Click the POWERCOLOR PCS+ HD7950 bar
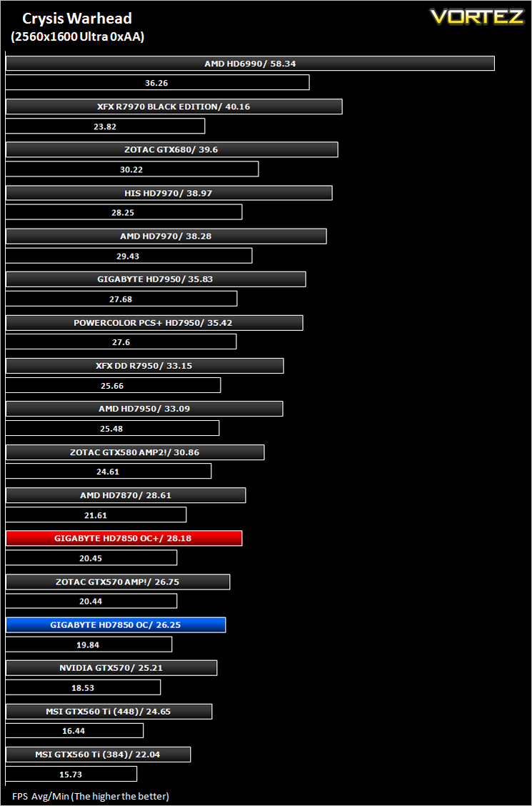This screenshot has height=806, width=532. (x=154, y=323)
